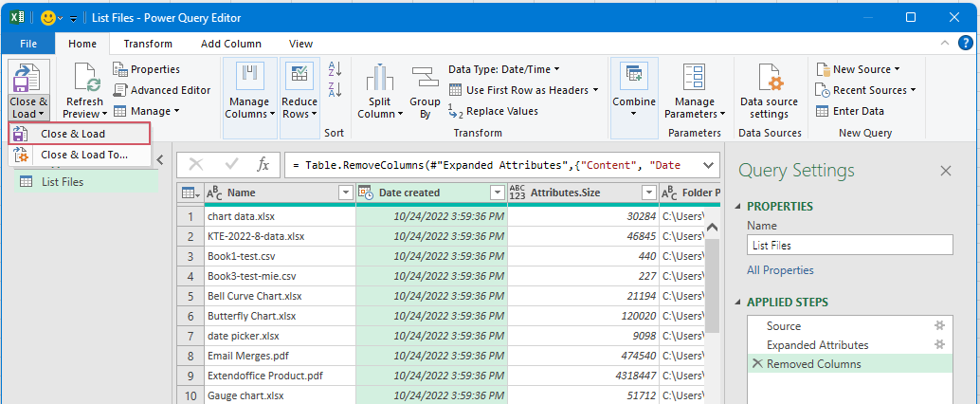Viewport: 980px width, 404px height.
Task: Collapse the ribbon with chevron
Action: (944, 44)
